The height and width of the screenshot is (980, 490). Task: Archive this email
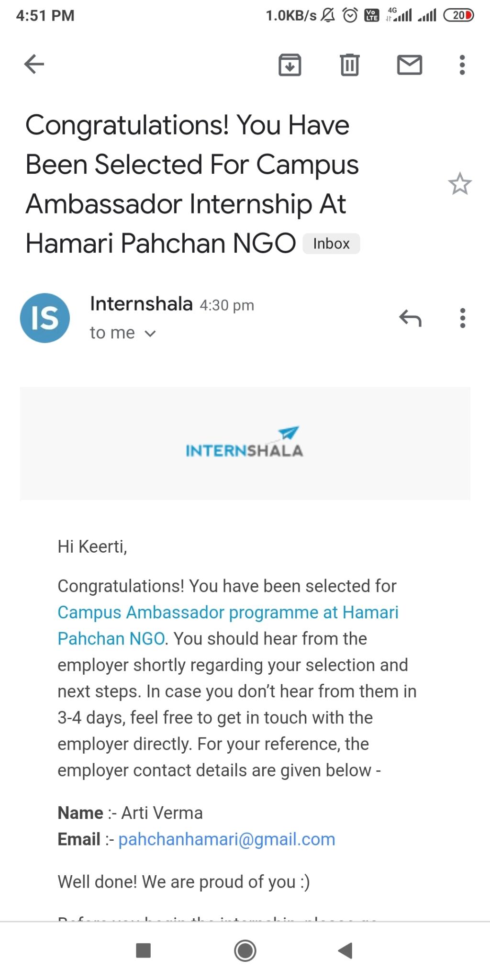tap(290, 65)
